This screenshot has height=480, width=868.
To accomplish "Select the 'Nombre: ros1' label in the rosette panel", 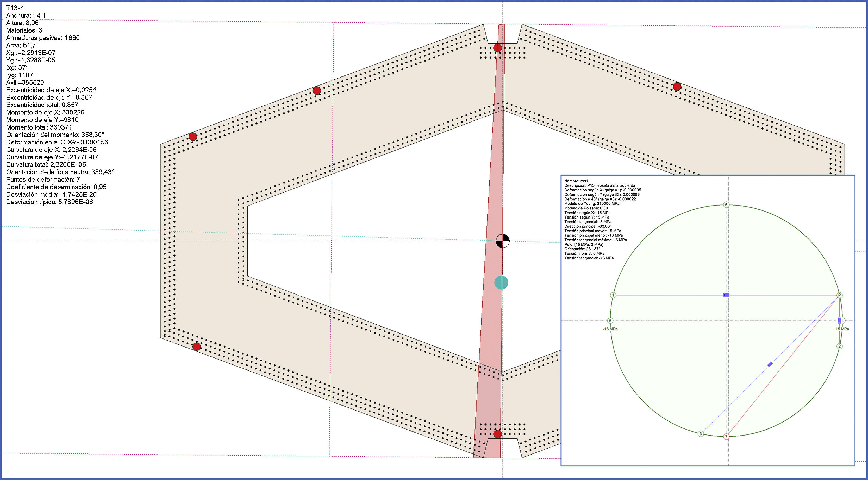I will 576,181.
